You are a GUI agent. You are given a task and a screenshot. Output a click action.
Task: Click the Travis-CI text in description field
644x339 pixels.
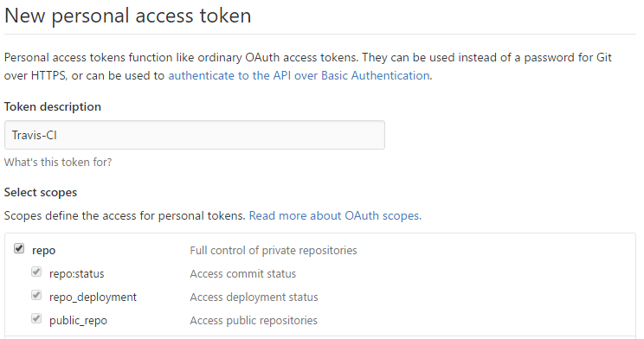(35, 135)
